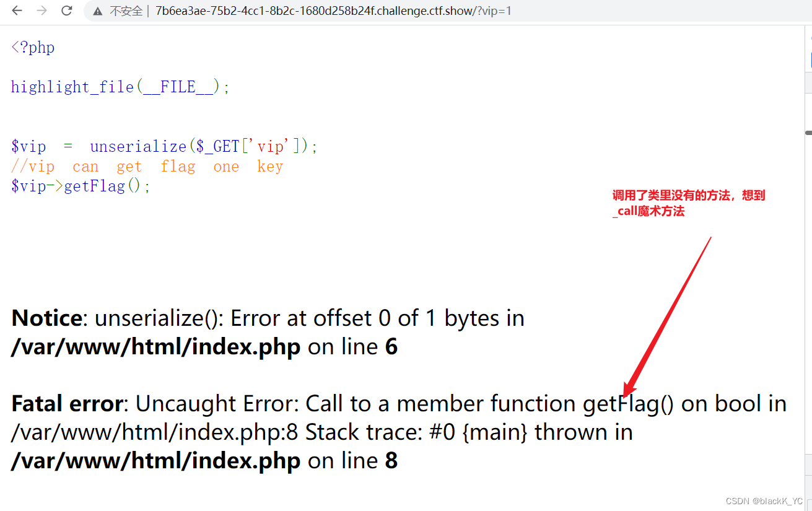Click the bold 'Fatal error' label

tap(67, 404)
